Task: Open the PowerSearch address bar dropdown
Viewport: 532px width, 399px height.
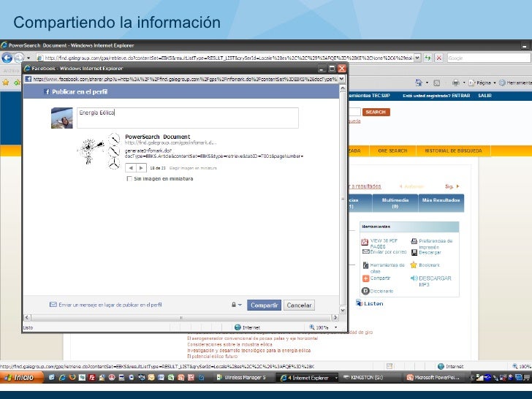Action: pos(417,58)
